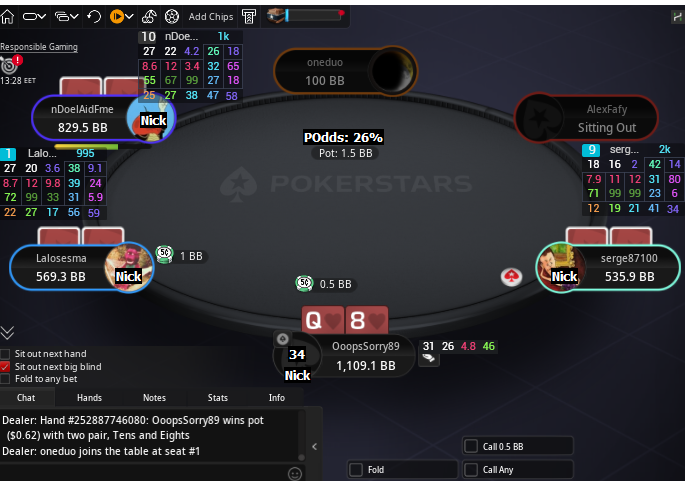This screenshot has height=481, width=685.
Task: Open the Stats tab
Action: (x=218, y=398)
